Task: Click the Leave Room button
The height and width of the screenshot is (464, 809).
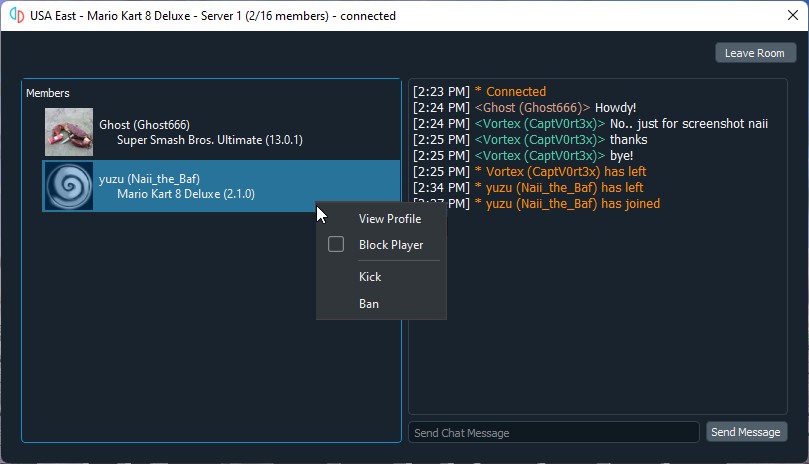Action: click(x=755, y=53)
